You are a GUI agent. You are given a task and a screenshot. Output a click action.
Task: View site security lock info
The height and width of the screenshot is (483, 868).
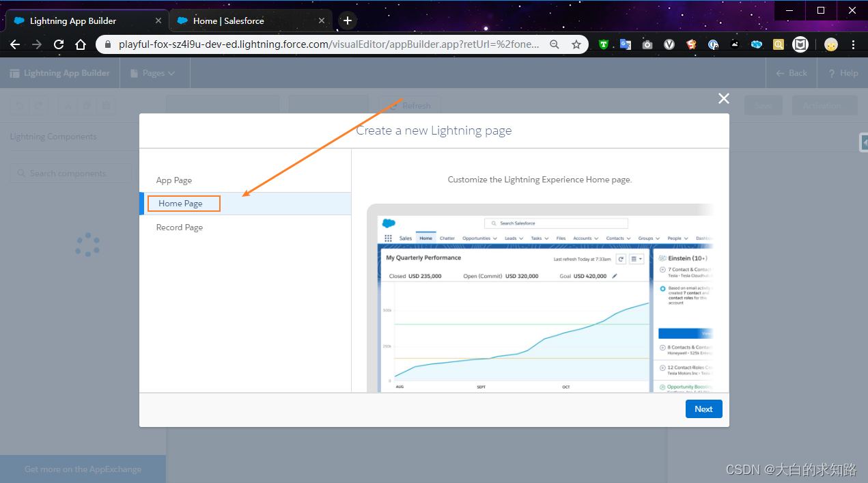point(108,44)
